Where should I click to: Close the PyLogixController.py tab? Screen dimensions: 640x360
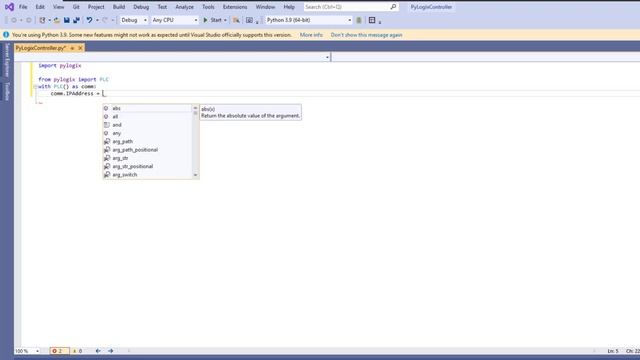click(x=80, y=48)
